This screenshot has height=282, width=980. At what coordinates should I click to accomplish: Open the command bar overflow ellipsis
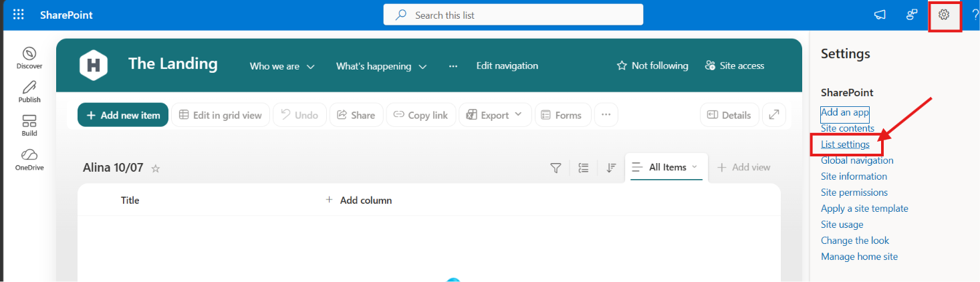pyautogui.click(x=606, y=115)
